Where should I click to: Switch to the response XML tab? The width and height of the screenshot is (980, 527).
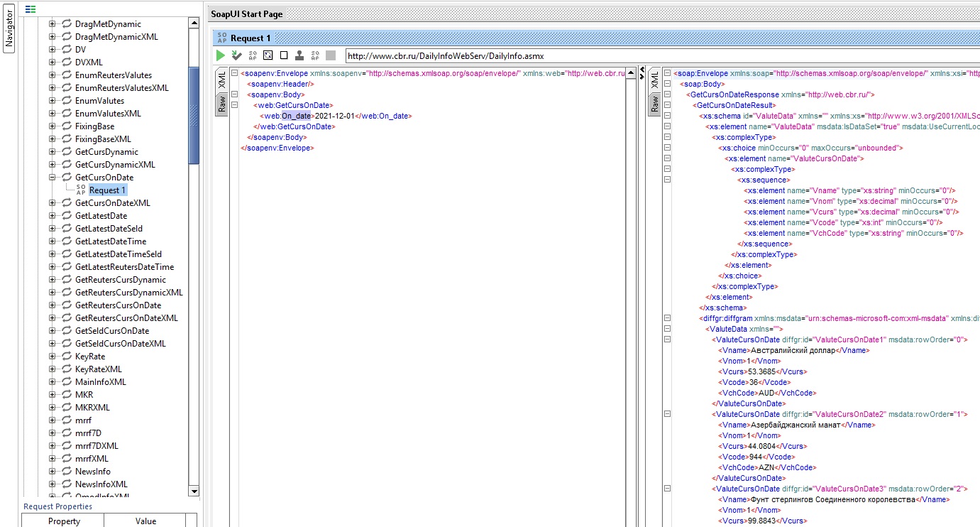[655, 81]
